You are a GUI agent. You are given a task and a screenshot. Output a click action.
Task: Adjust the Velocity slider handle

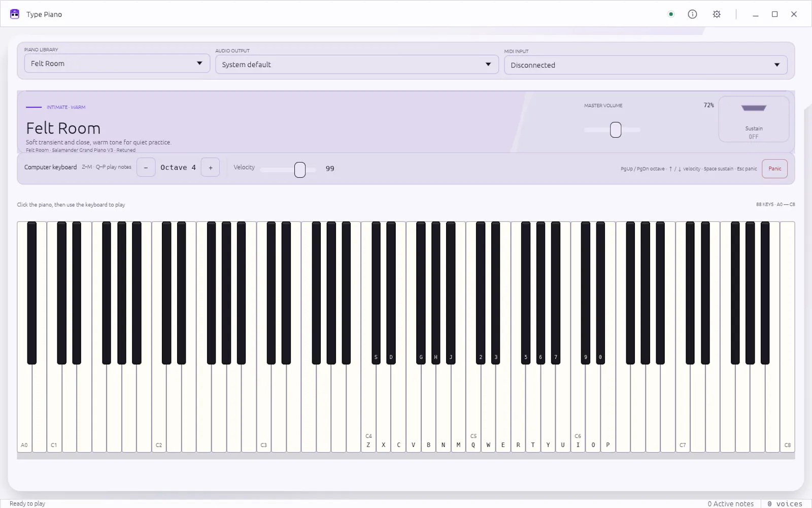(300, 170)
